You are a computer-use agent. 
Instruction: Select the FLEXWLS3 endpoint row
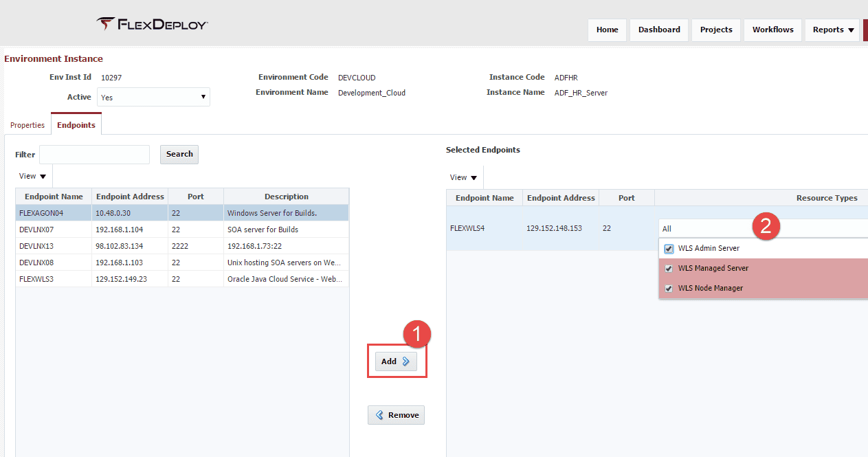[x=182, y=279]
